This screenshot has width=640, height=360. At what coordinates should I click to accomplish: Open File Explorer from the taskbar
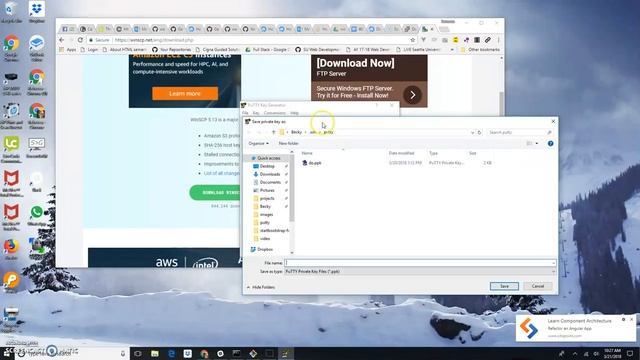[x=155, y=353]
